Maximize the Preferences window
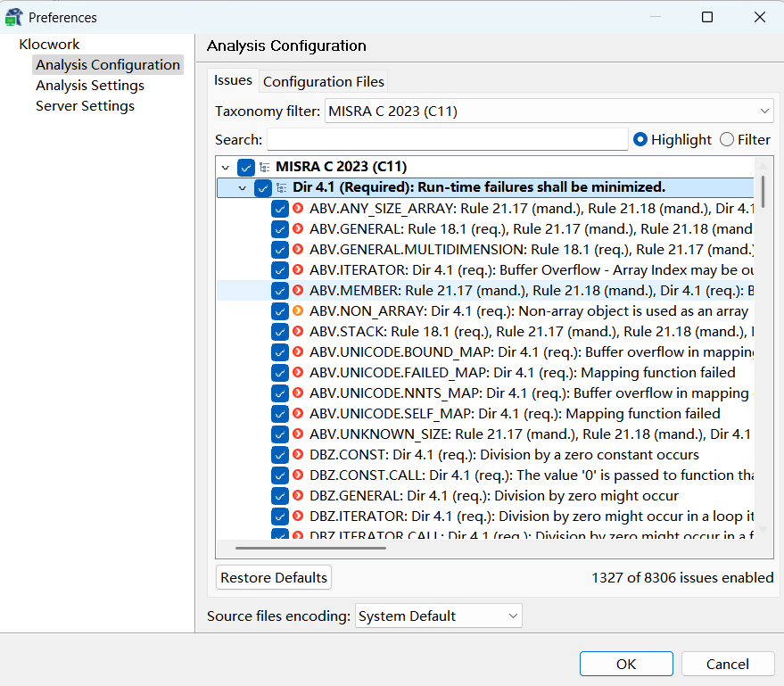The width and height of the screenshot is (784, 686). pyautogui.click(x=707, y=17)
